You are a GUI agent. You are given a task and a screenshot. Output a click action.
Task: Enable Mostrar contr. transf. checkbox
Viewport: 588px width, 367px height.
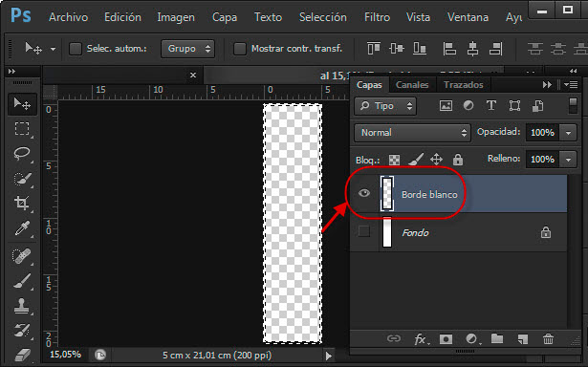pyautogui.click(x=240, y=49)
